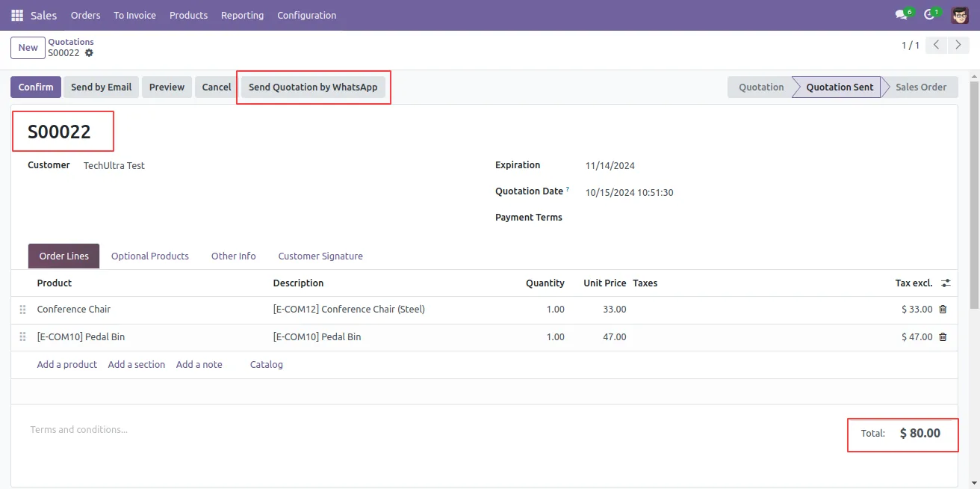Click Add a product link

[x=67, y=365]
